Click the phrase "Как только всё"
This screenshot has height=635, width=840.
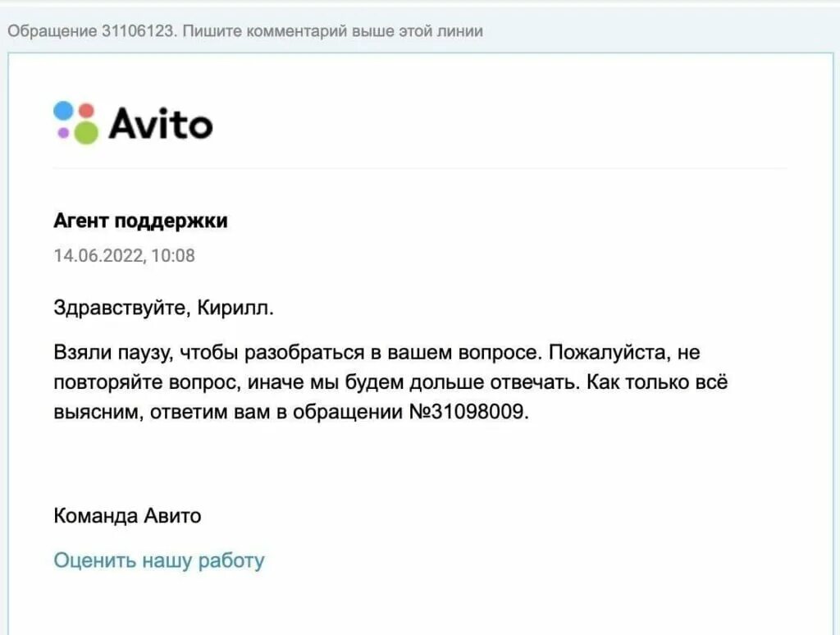coord(661,382)
